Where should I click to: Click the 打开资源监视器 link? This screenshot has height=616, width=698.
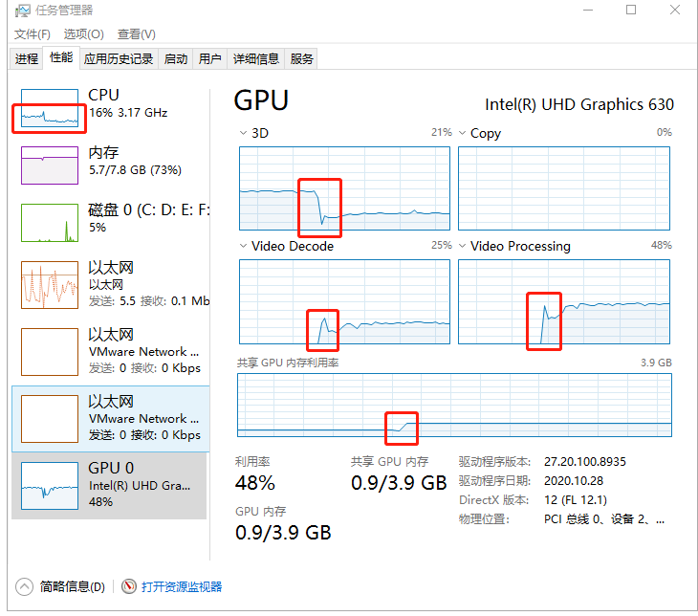point(182,586)
